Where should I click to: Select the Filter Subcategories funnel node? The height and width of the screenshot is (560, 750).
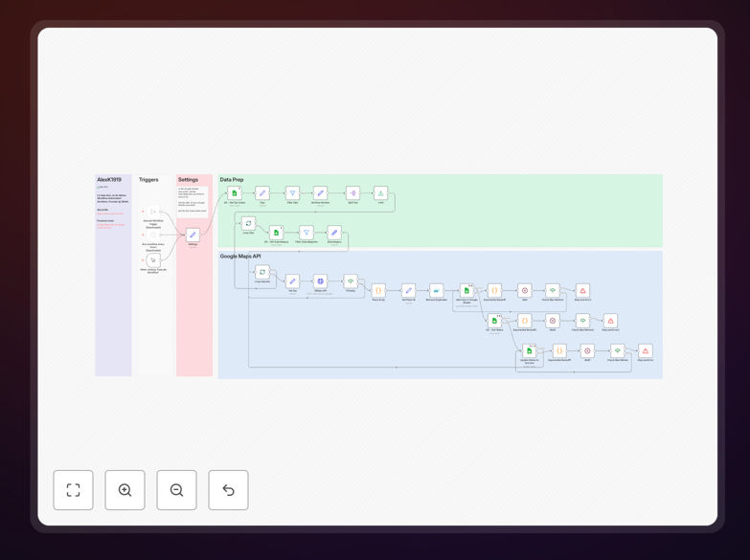click(x=307, y=233)
